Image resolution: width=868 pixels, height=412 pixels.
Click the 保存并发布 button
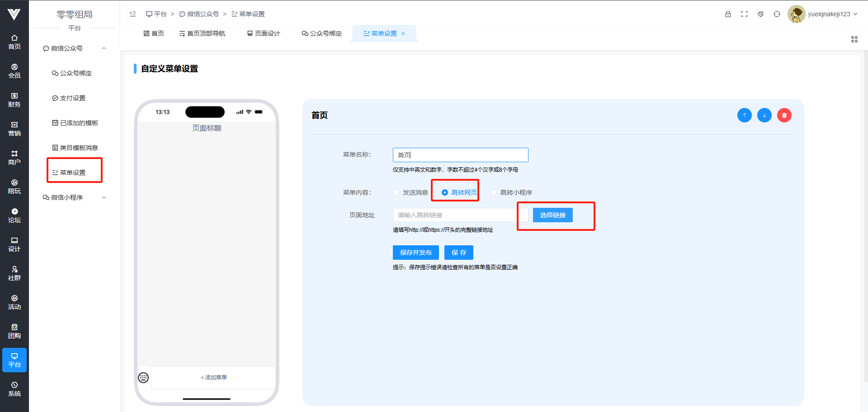click(415, 253)
